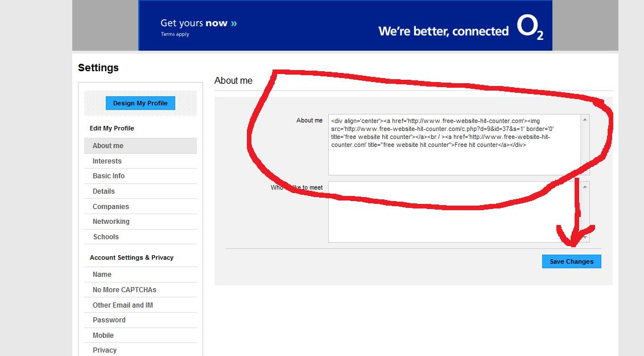The image size is (644, 356).
Task: Open the Privacy settings page
Action: coord(141,350)
